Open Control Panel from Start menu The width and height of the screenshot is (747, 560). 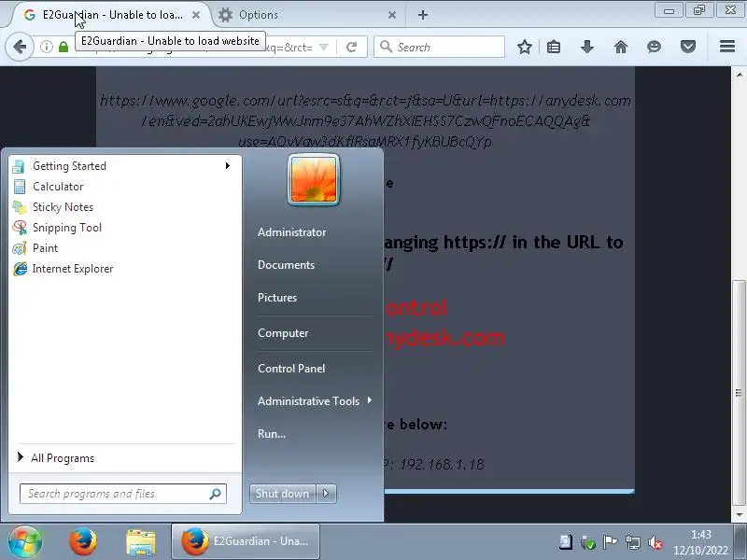tap(291, 368)
